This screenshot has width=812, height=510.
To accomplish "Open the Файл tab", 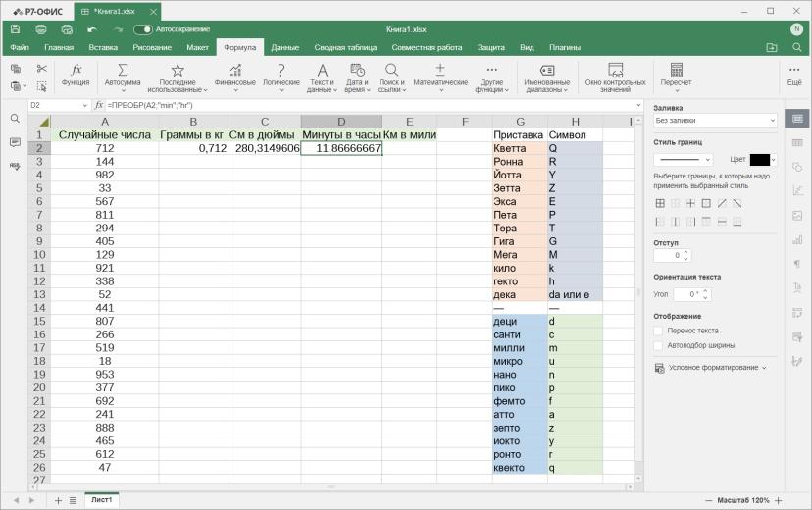I will 20,47.
